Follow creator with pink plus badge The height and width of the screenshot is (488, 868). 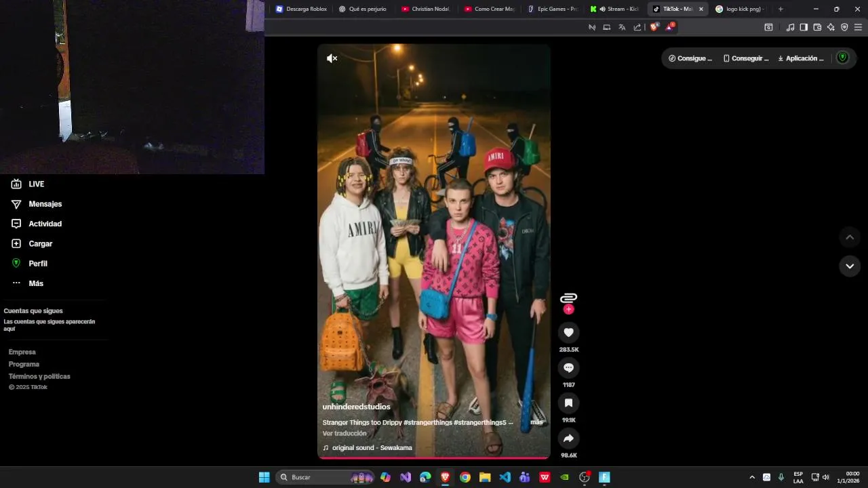pos(568,309)
